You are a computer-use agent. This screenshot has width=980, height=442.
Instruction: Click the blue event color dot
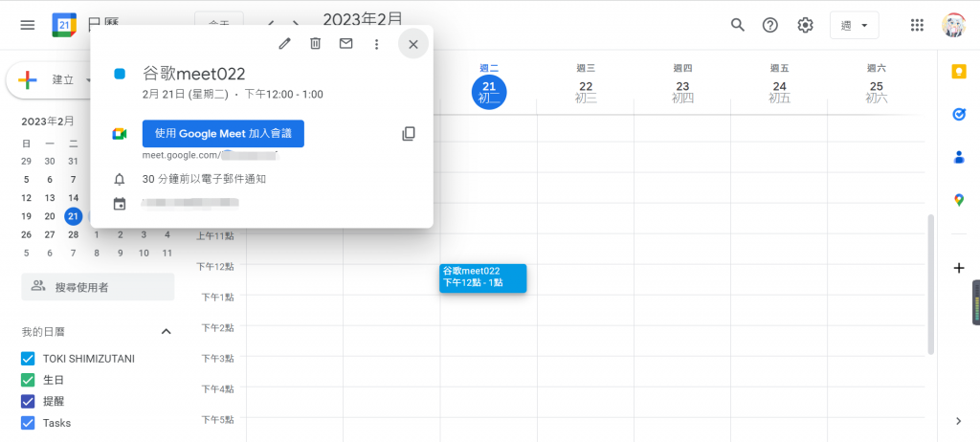coord(120,74)
